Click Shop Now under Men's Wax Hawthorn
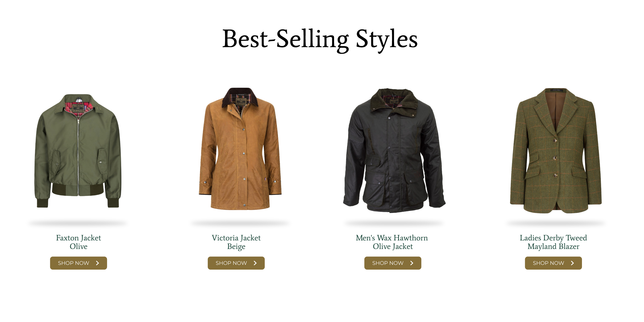Screen dimensions: 644x322 click(392, 263)
